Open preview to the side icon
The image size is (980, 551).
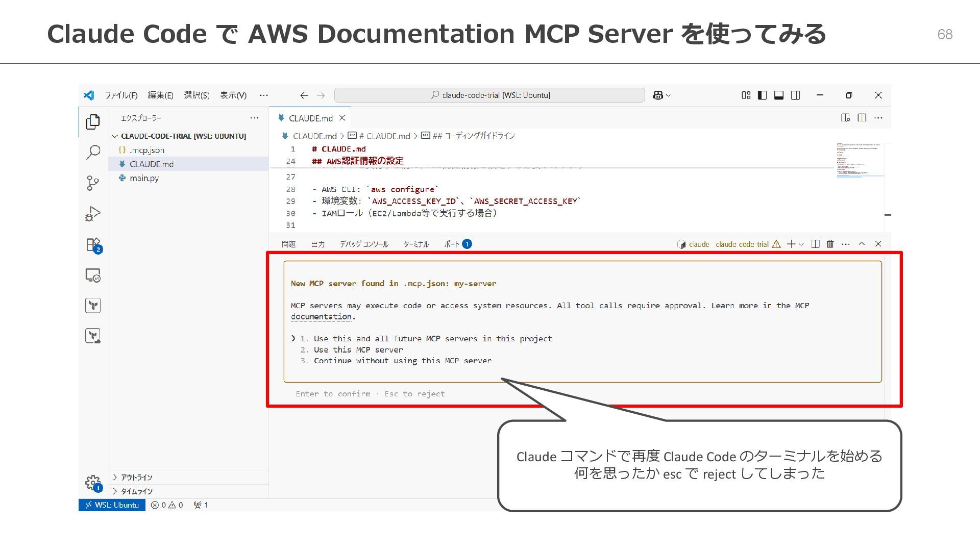(845, 118)
